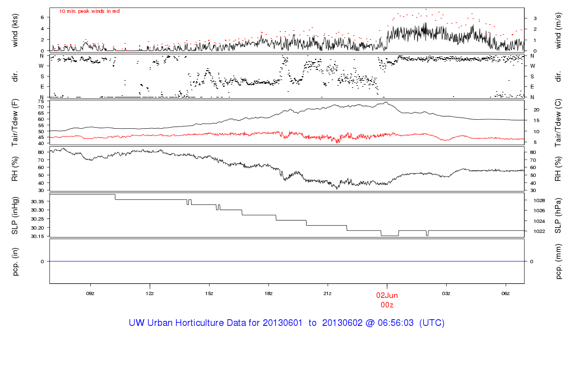Click the '10 min. peak winds in red' note
This screenshot has width=574, height=392.
(x=90, y=11)
